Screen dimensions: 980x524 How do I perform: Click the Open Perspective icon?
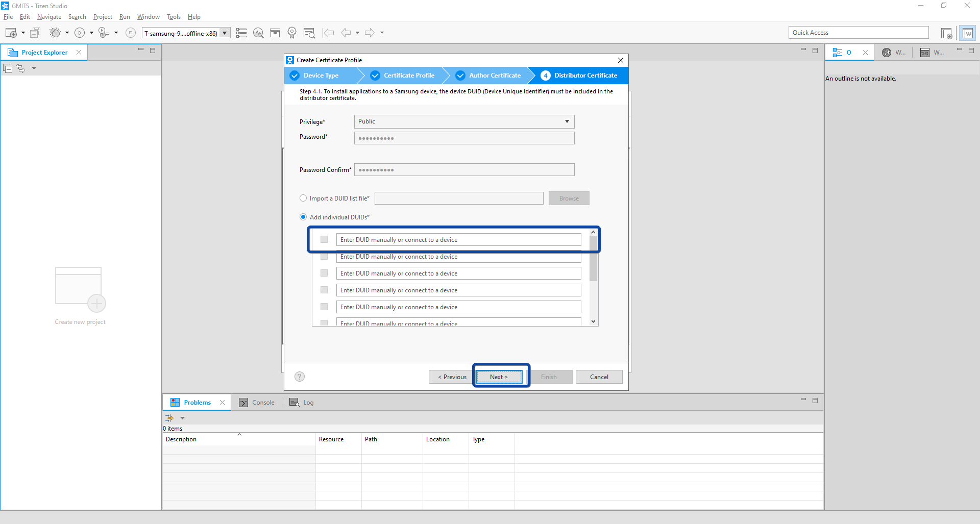(x=946, y=33)
